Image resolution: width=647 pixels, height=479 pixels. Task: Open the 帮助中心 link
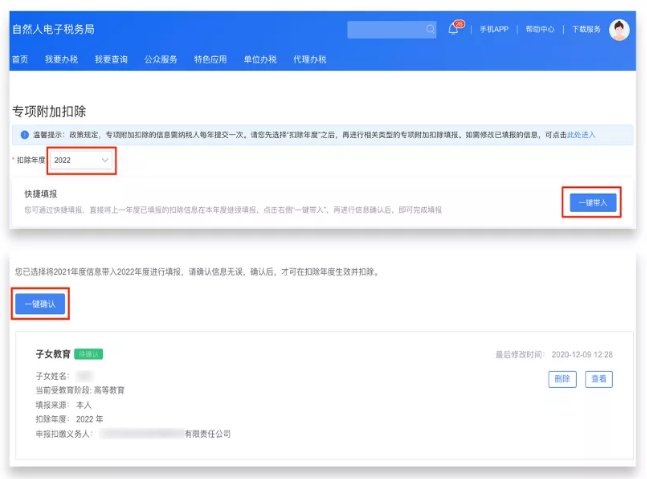pos(540,29)
